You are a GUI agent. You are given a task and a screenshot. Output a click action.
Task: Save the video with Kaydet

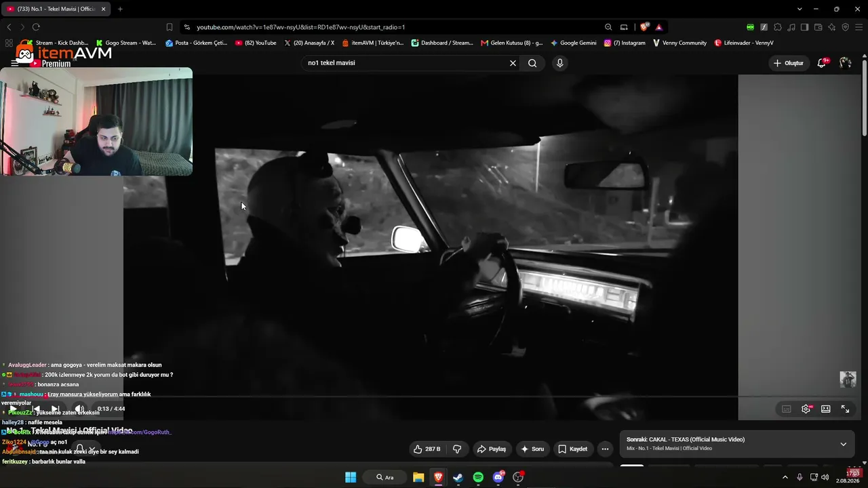(573, 449)
